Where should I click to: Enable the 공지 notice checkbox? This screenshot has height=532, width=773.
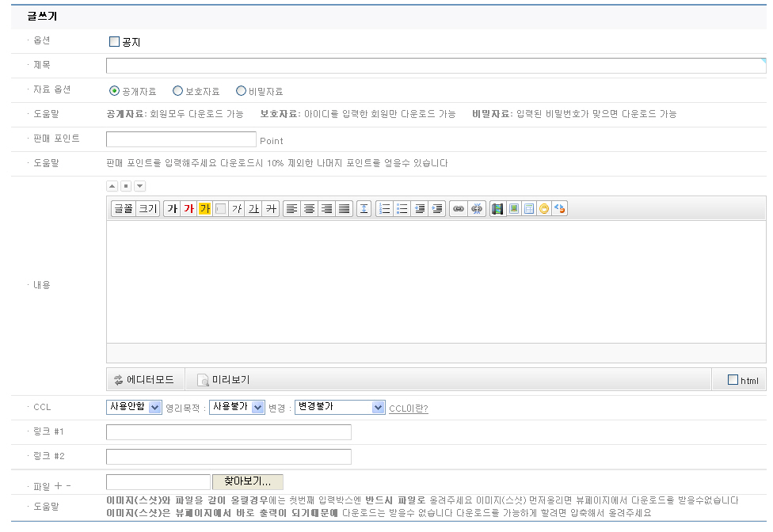pyautogui.click(x=114, y=42)
